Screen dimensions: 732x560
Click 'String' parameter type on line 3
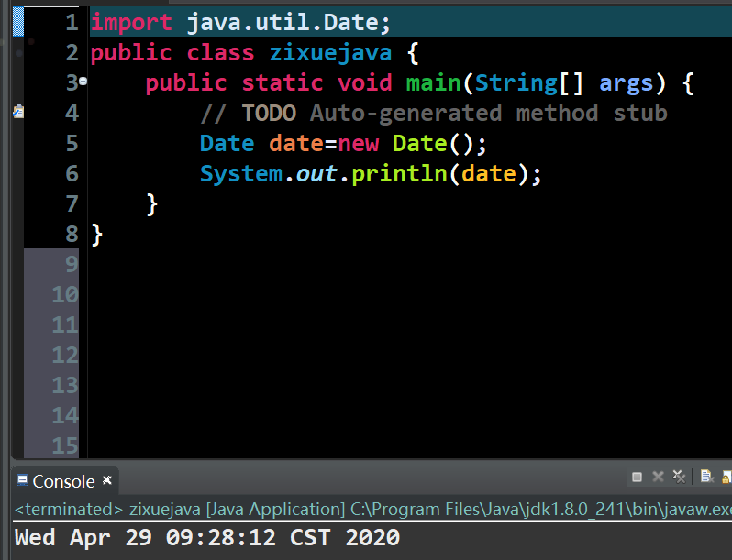(516, 84)
